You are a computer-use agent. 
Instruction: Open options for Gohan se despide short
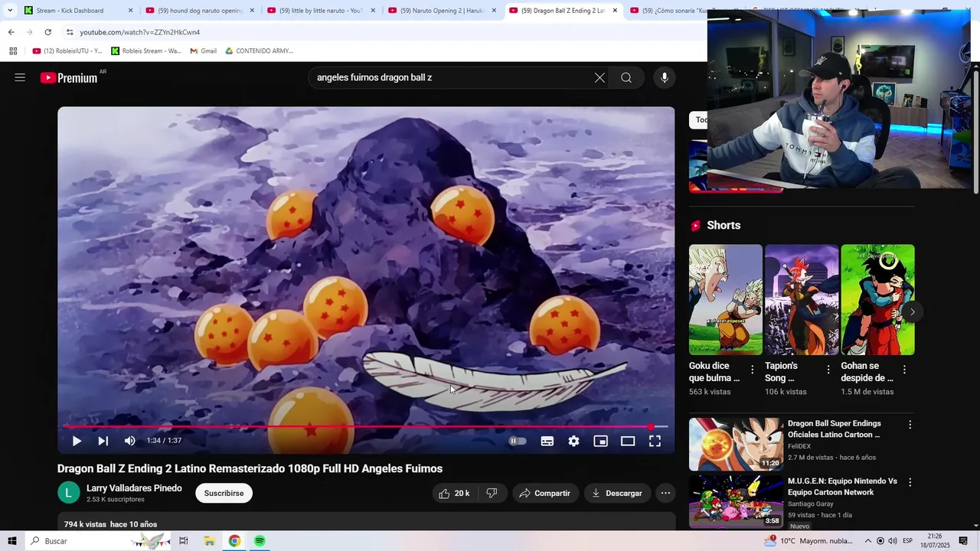tap(904, 370)
